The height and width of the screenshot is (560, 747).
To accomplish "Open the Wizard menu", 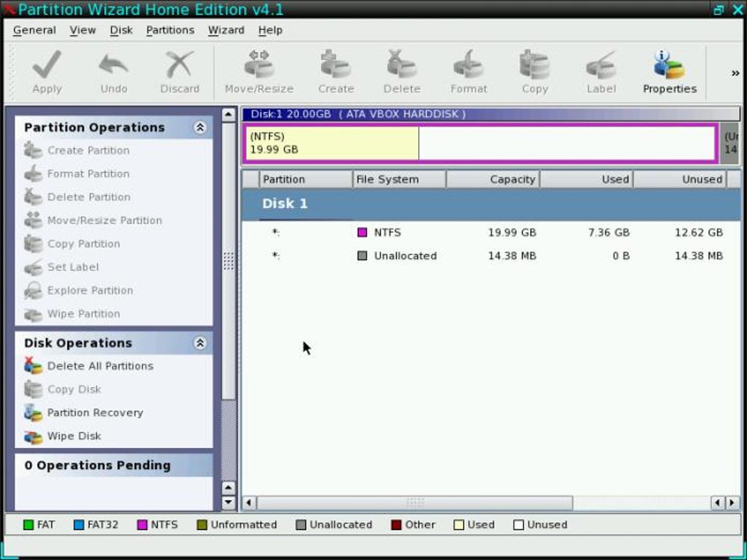I will [x=226, y=30].
